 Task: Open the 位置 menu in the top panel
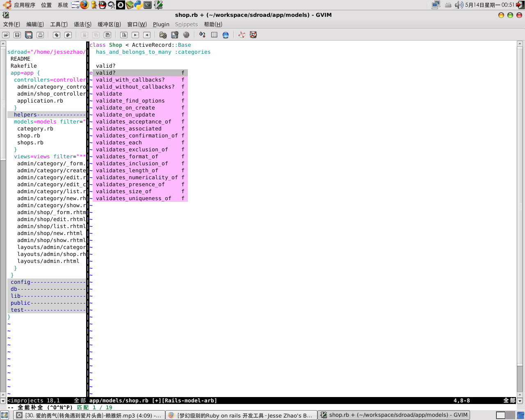pyautogui.click(x=46, y=5)
